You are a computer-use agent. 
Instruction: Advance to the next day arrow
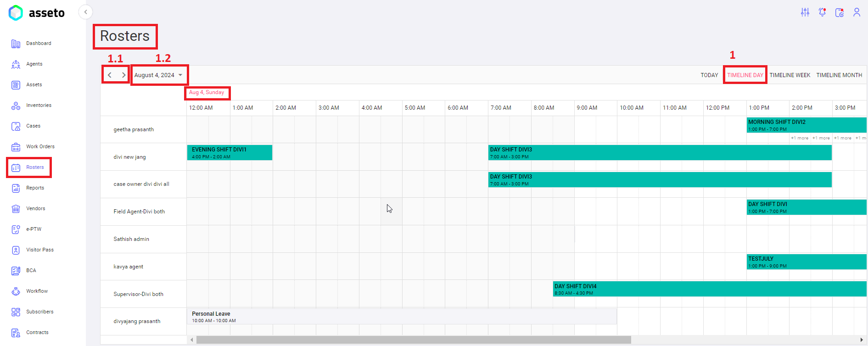(x=123, y=75)
